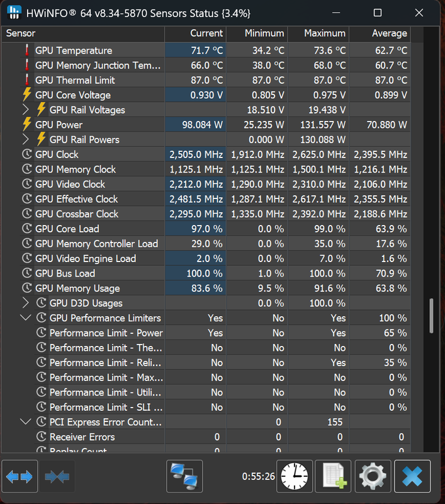Click the Minimum column header
The width and height of the screenshot is (445, 504).
pos(257,33)
